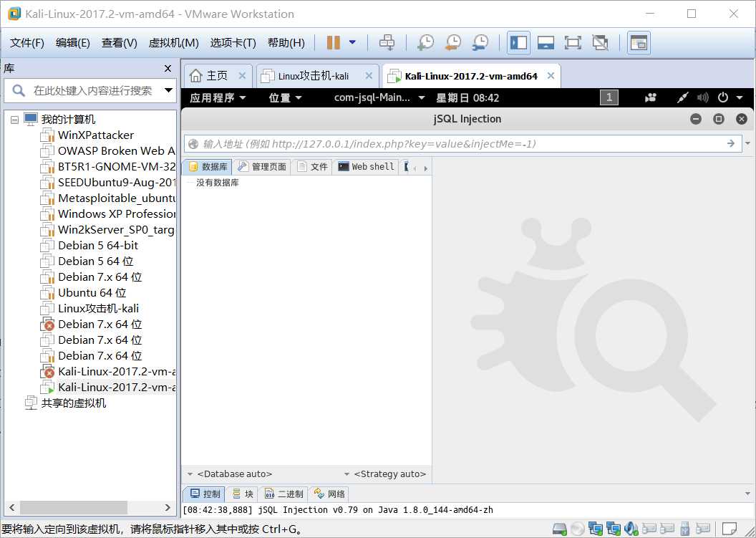The width and height of the screenshot is (756, 538).
Task: Open the com-jsql-Main app menu
Action: (x=379, y=98)
